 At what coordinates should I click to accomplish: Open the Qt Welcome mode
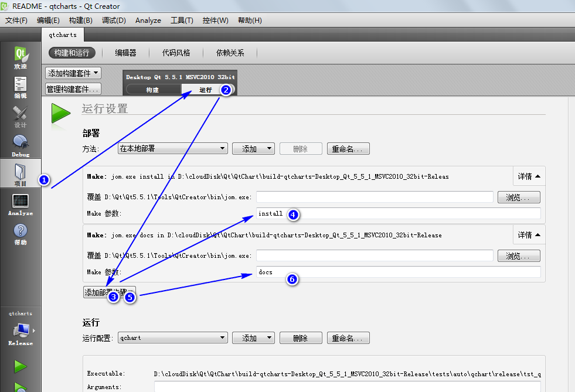pyautogui.click(x=21, y=57)
